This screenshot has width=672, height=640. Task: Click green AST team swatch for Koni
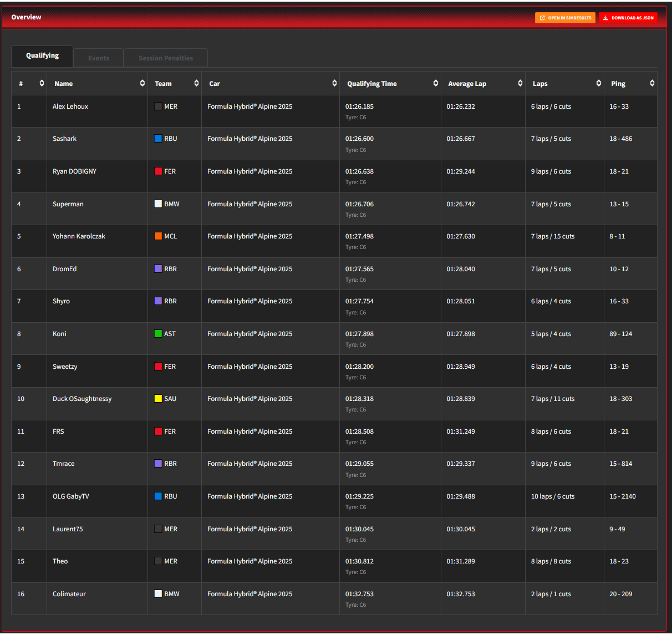tap(158, 334)
